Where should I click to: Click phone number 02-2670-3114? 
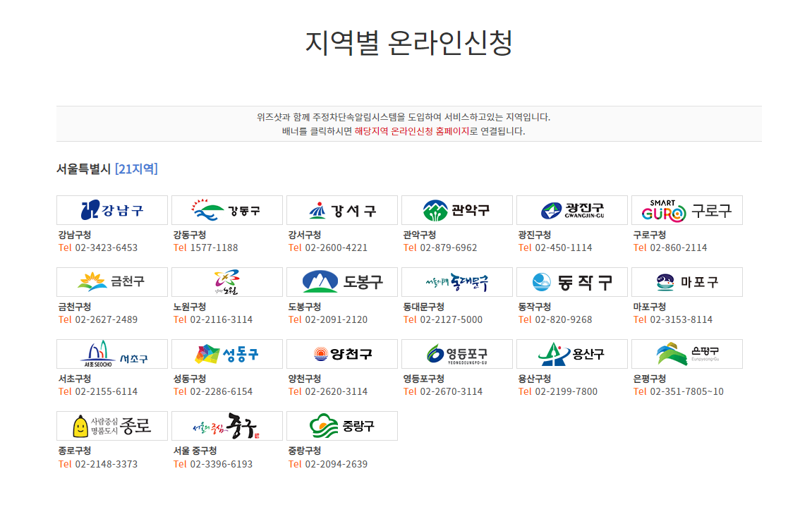[x=451, y=392]
